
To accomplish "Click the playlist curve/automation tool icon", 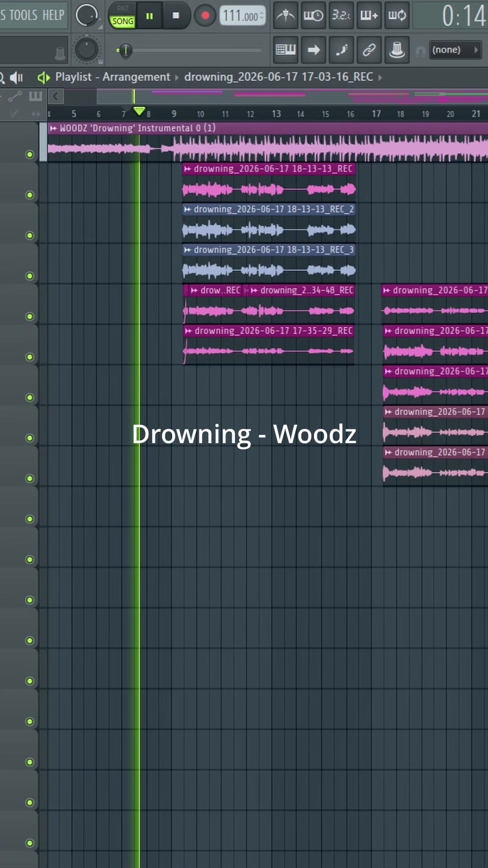I will pos(15,96).
